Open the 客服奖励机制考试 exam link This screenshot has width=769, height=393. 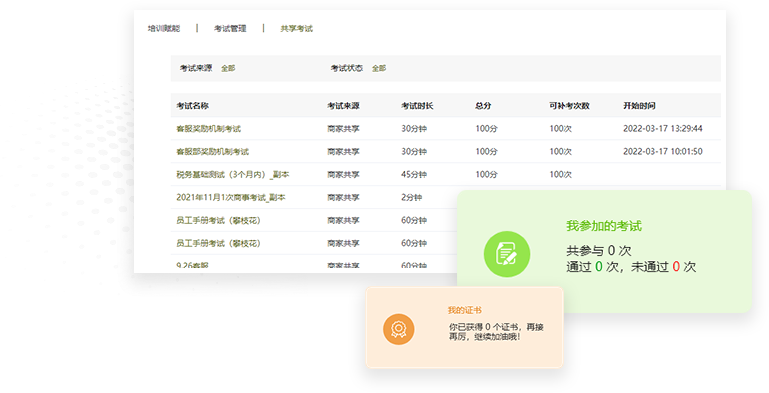[x=208, y=129]
